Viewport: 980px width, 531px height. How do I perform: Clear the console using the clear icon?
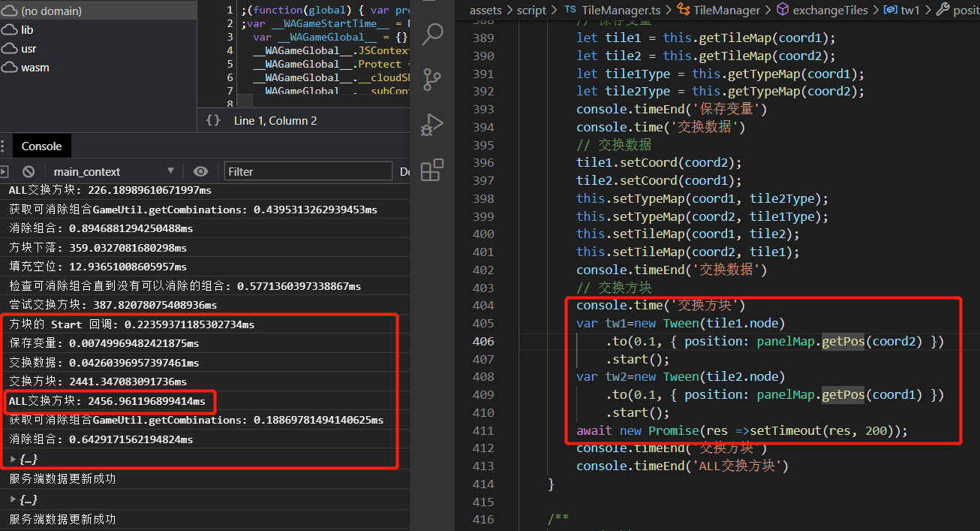28,171
